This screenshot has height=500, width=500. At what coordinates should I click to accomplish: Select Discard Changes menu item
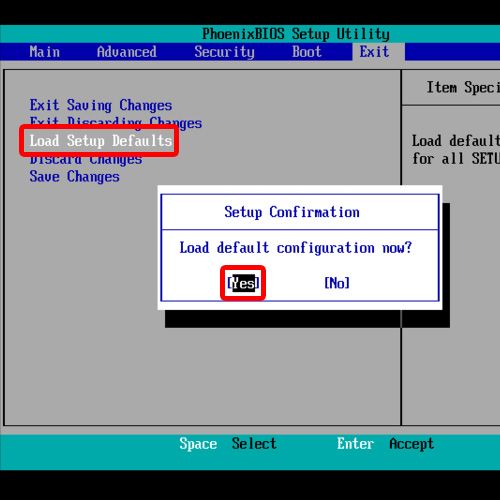tap(86, 160)
